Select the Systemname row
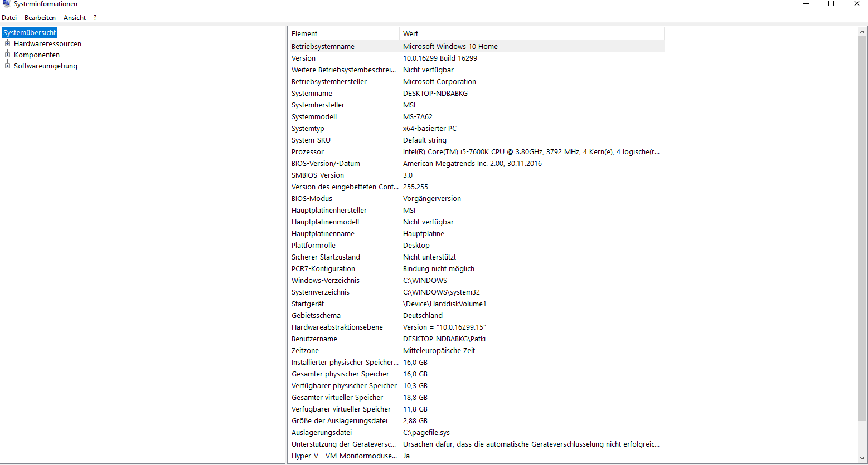This screenshot has width=868, height=465. pos(476,94)
